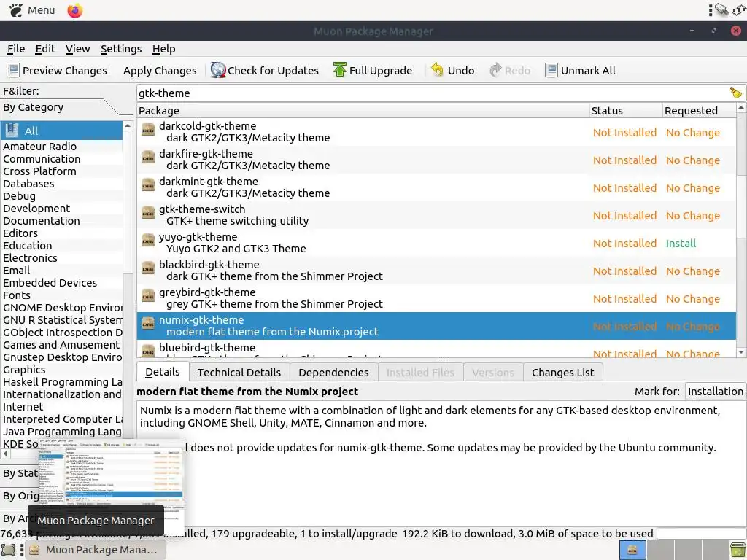This screenshot has height=560, width=747.
Task: Open the Help menu
Action: coord(164,49)
